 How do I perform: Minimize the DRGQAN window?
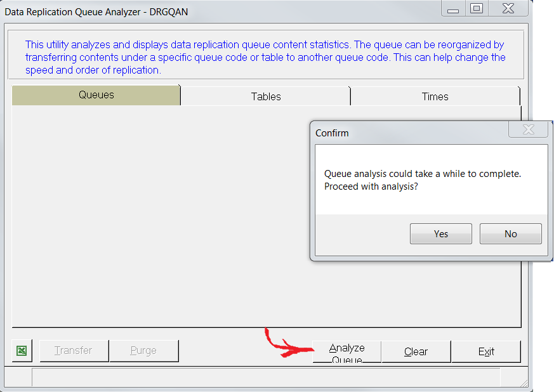tap(453, 8)
